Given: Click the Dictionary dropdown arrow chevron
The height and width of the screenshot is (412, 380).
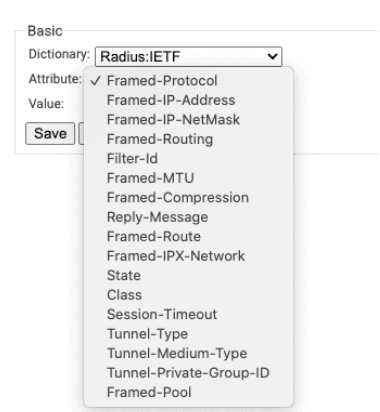Looking at the screenshot, I should pos(272,56).
